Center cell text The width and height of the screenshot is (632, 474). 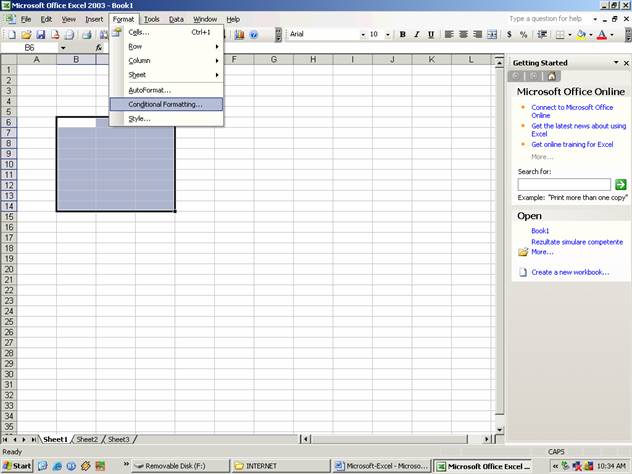point(463,34)
